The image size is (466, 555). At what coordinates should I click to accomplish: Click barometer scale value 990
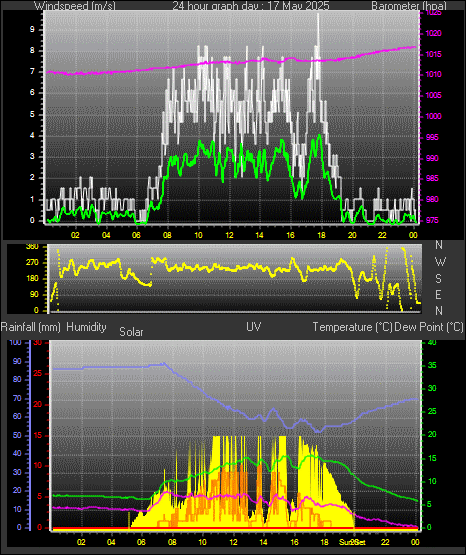point(432,158)
